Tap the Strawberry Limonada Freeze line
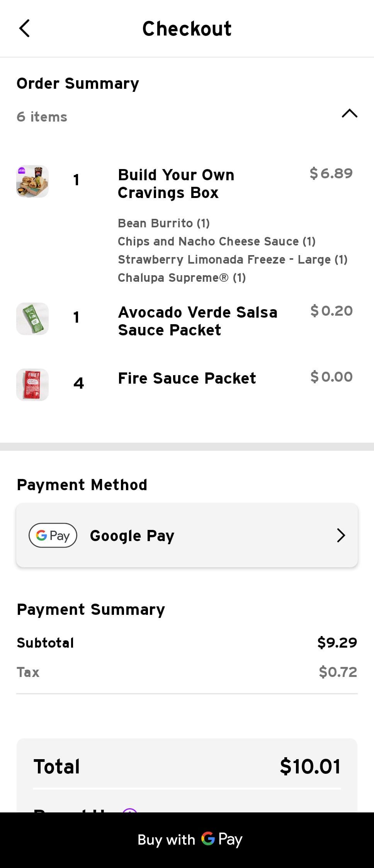This screenshot has height=868, width=374. (x=233, y=259)
